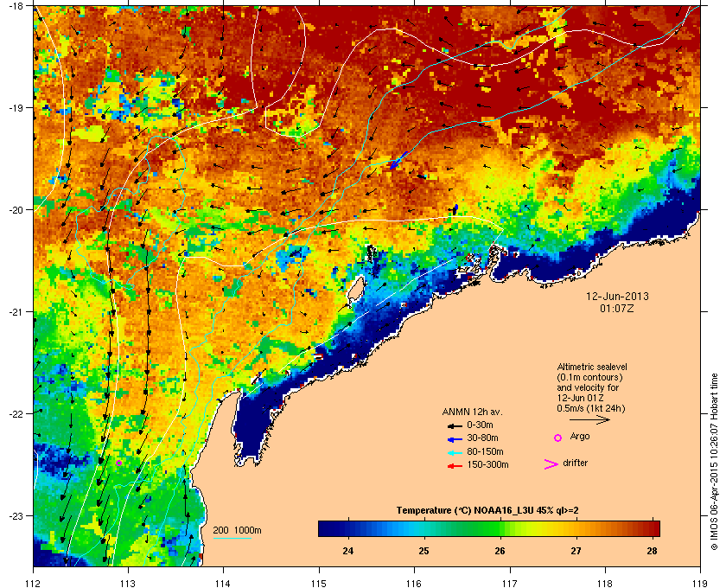Click the latitude axis label -22
Viewport: 726px width, 588px height.
15,413
